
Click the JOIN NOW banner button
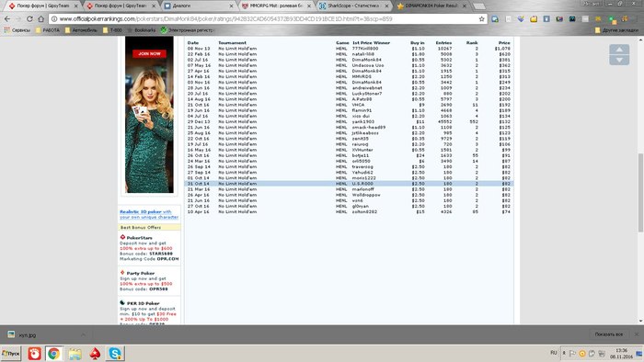[149, 53]
